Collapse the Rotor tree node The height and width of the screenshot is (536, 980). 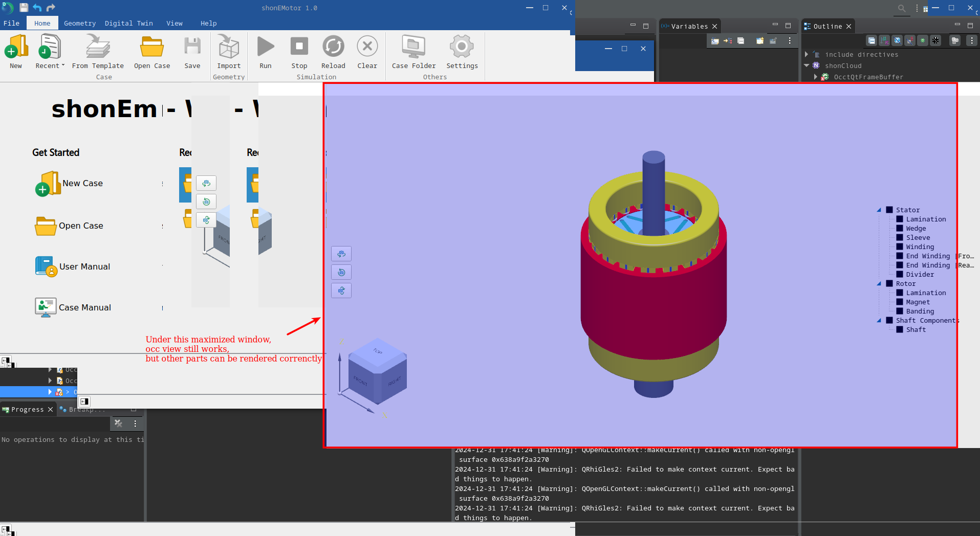pyautogui.click(x=879, y=284)
